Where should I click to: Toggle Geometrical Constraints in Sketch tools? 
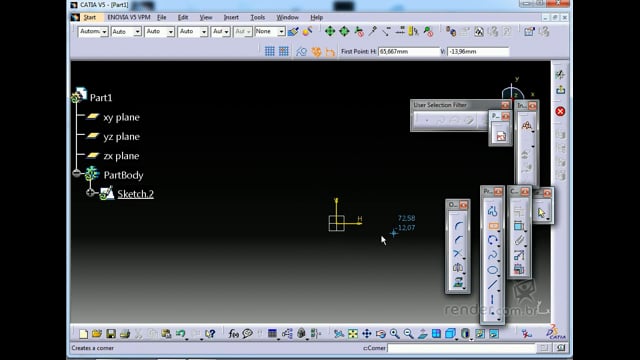[x=316, y=51]
